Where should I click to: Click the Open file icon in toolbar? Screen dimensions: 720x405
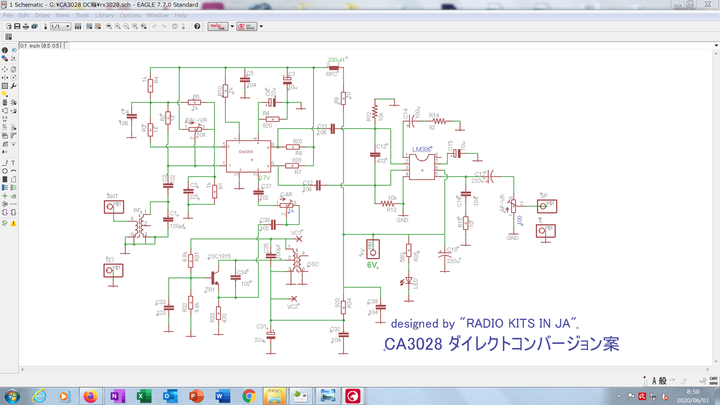pyautogui.click(x=7, y=26)
